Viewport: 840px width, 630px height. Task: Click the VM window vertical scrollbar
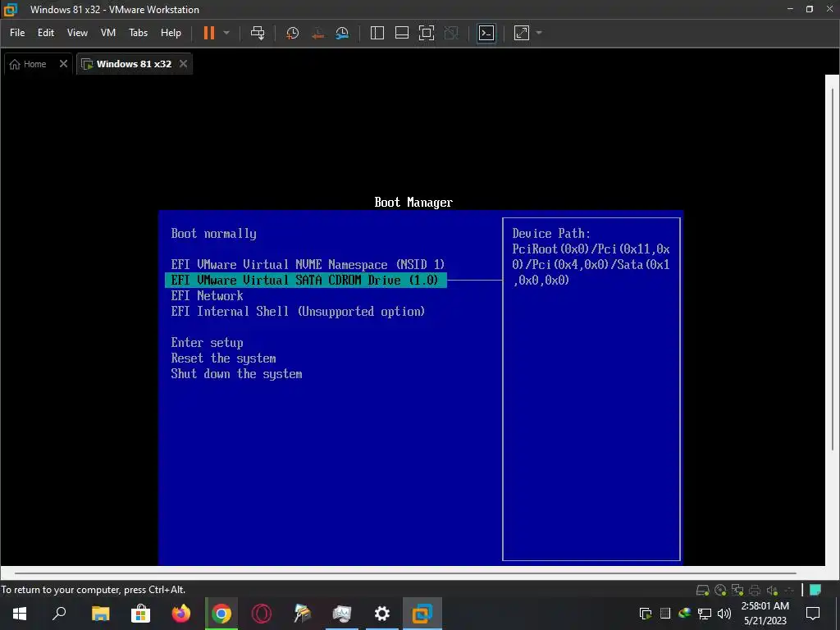pos(833,268)
